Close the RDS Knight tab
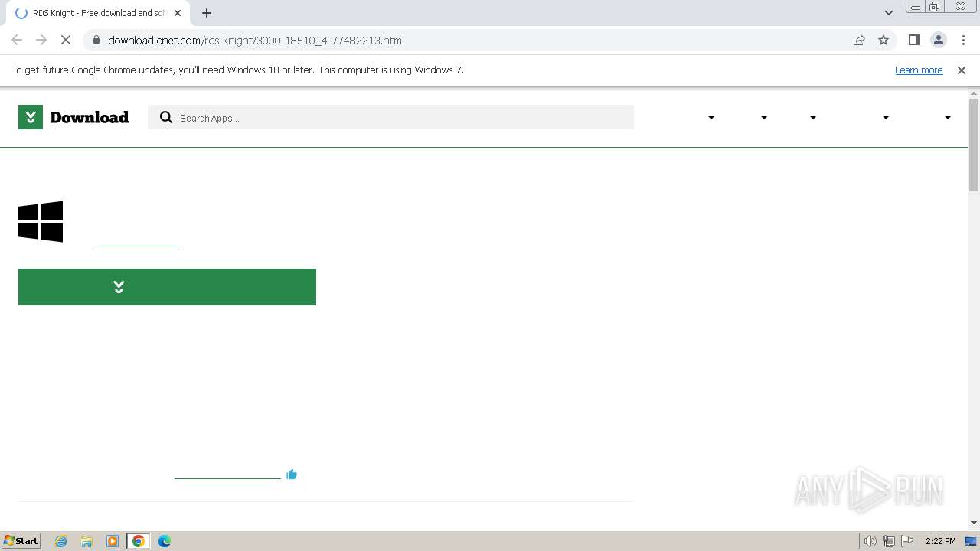Screen dimensions: 980x551 [178, 13]
